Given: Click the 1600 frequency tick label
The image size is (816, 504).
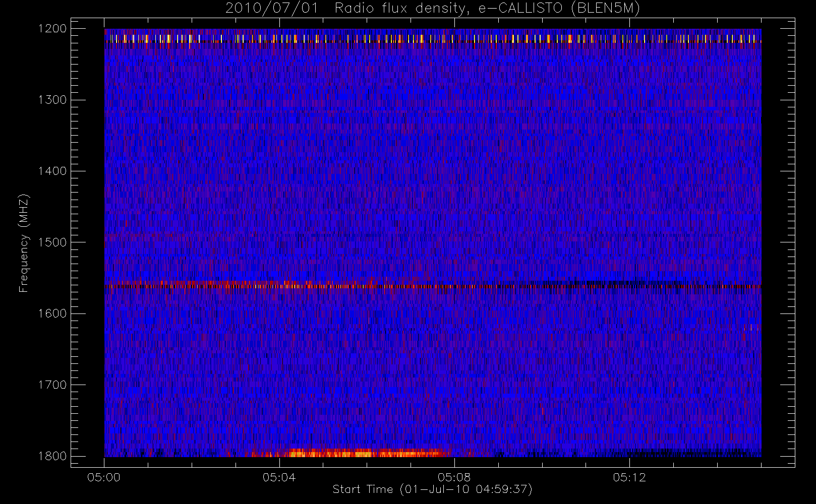Looking at the screenshot, I should pyautogui.click(x=52, y=313).
